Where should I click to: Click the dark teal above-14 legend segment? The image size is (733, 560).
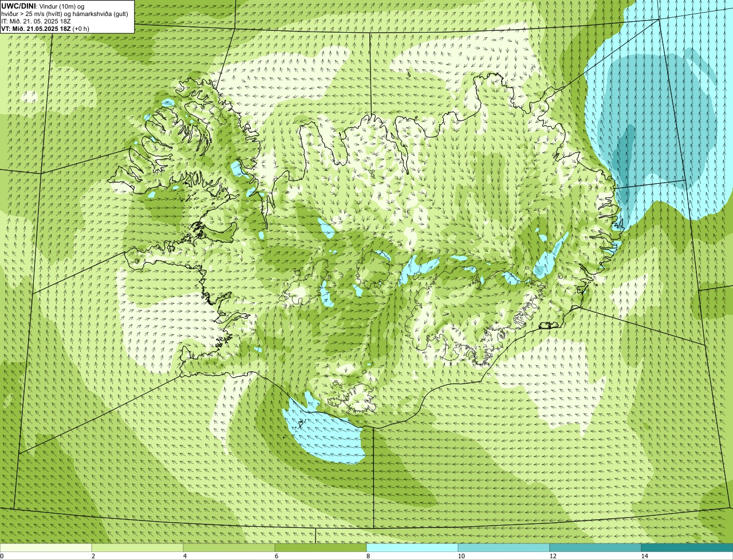(x=687, y=547)
